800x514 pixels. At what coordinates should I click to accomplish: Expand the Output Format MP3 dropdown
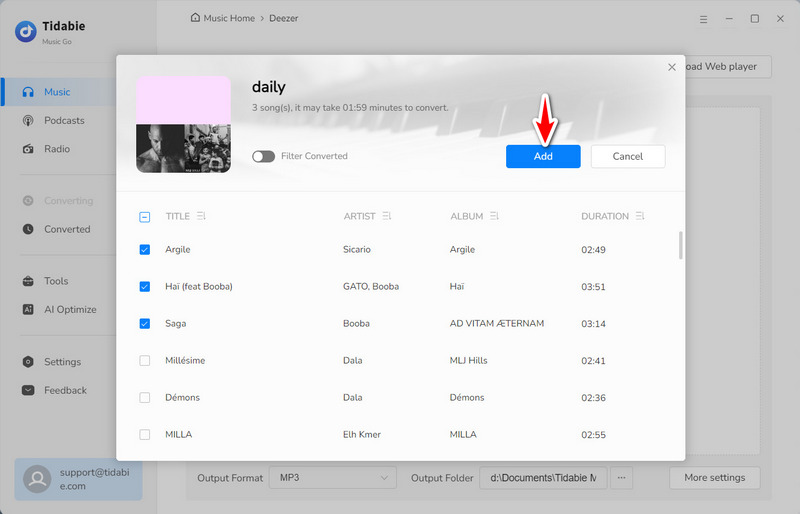tap(332, 478)
